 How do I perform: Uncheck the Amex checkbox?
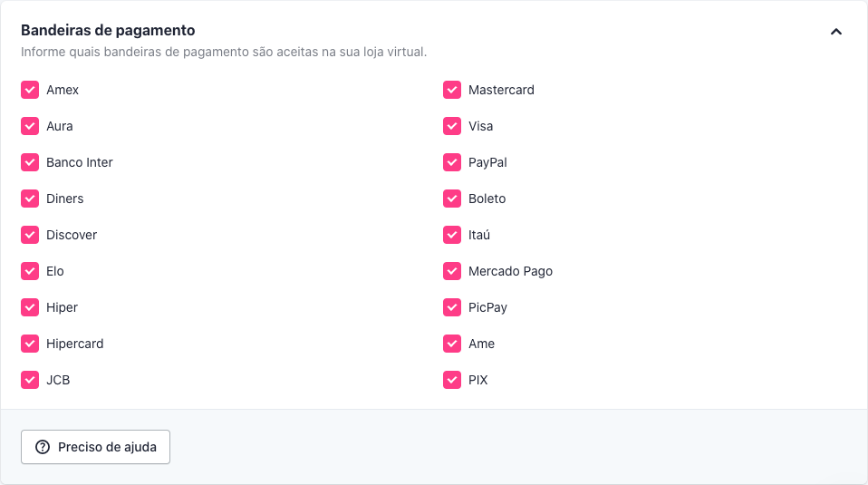[30, 90]
